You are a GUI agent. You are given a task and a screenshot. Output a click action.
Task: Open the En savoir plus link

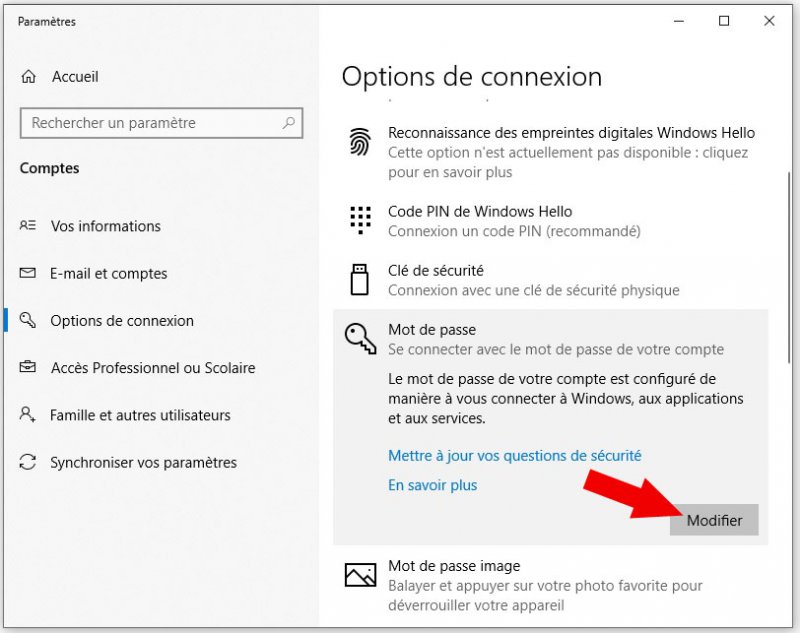click(432, 486)
